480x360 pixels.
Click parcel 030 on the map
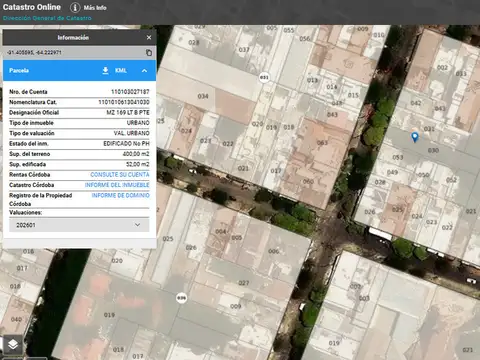[433, 150]
